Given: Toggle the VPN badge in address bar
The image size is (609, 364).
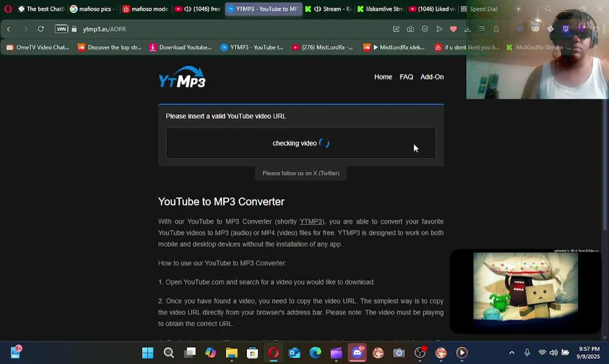Looking at the screenshot, I should pyautogui.click(x=61, y=29).
